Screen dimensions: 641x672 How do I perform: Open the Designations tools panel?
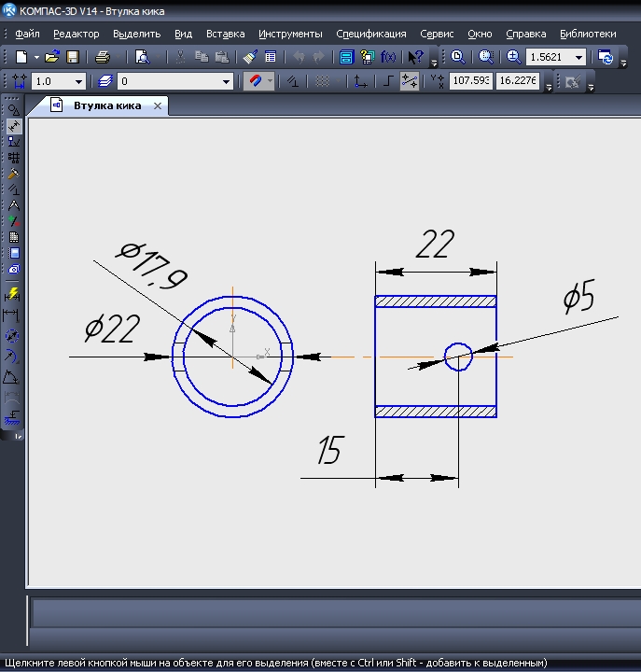[14, 142]
